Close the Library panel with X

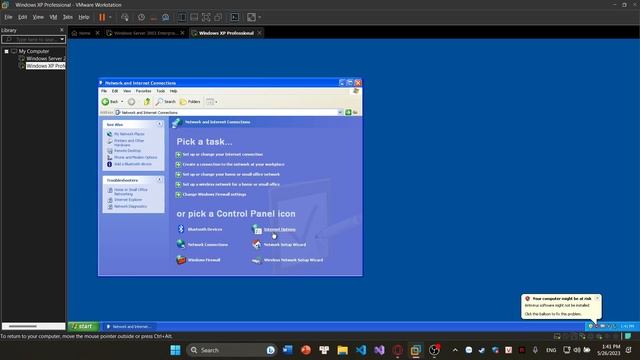click(62, 30)
